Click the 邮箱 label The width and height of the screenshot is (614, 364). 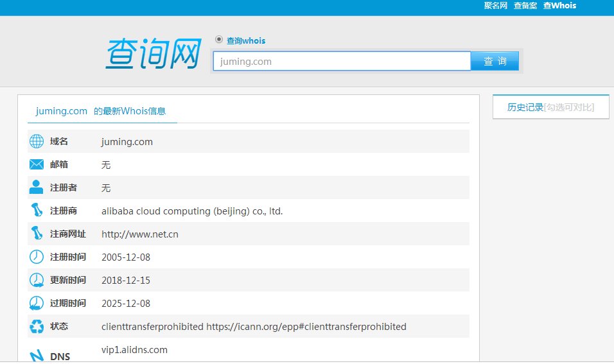point(58,164)
